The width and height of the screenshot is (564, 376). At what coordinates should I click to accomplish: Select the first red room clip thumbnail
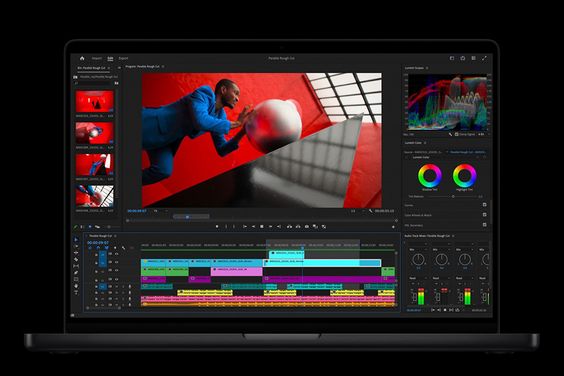(x=94, y=101)
